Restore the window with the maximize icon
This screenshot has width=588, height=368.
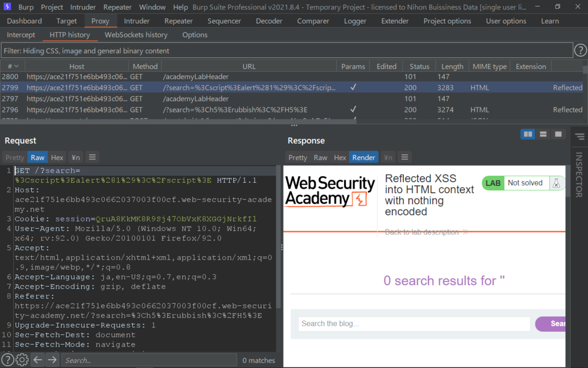click(x=558, y=7)
